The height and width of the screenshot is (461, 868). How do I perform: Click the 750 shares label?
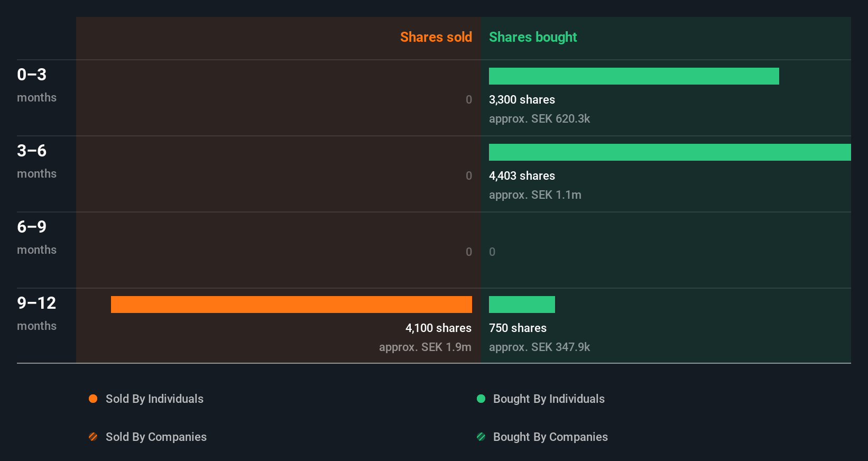518,328
